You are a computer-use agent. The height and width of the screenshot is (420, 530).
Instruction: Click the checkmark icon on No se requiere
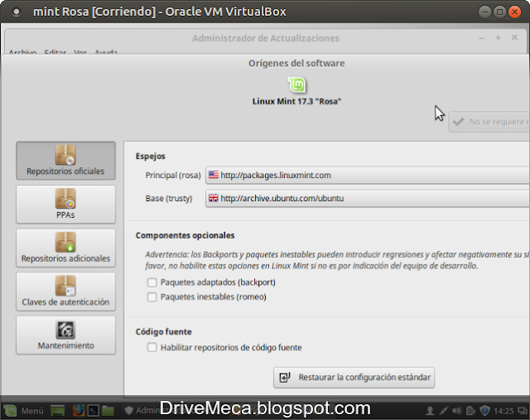(x=458, y=122)
